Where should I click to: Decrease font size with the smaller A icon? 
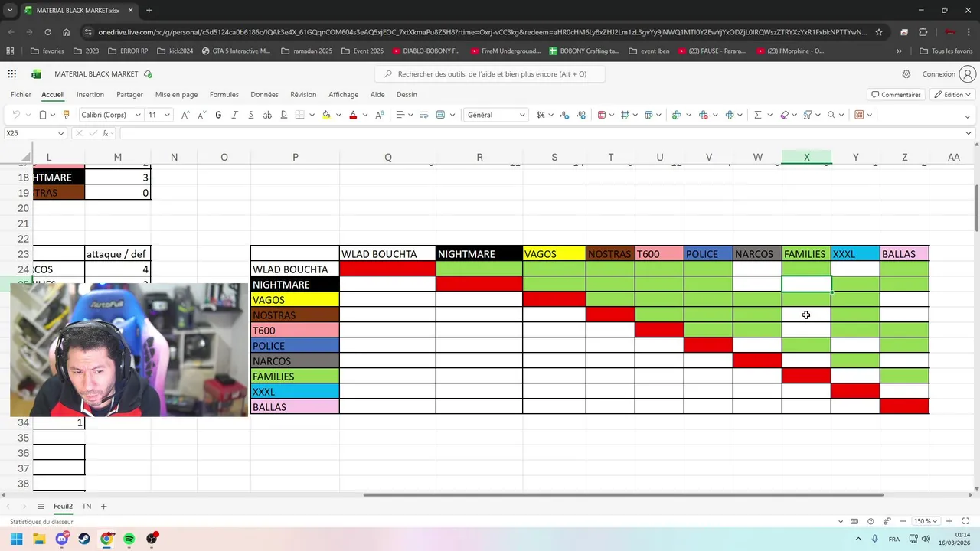tap(201, 115)
